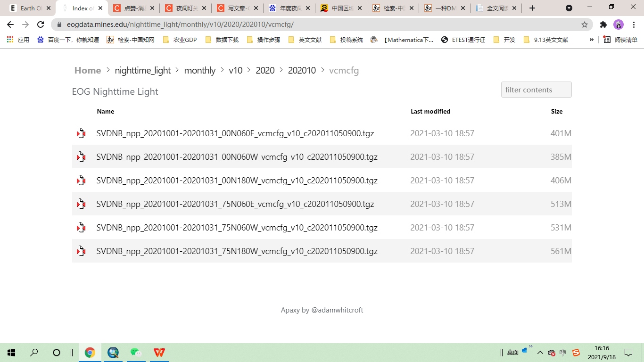Go to Home breadcrumb
The height and width of the screenshot is (362, 644).
coord(88,70)
